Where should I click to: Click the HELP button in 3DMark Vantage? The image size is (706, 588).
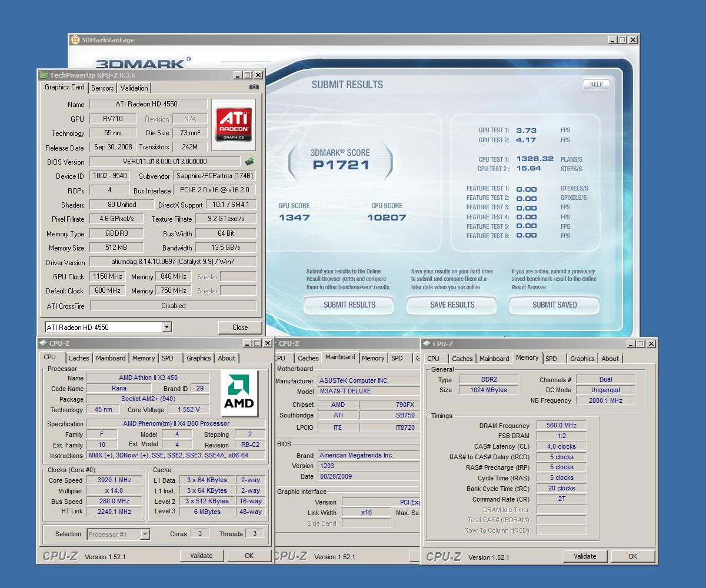tap(596, 84)
